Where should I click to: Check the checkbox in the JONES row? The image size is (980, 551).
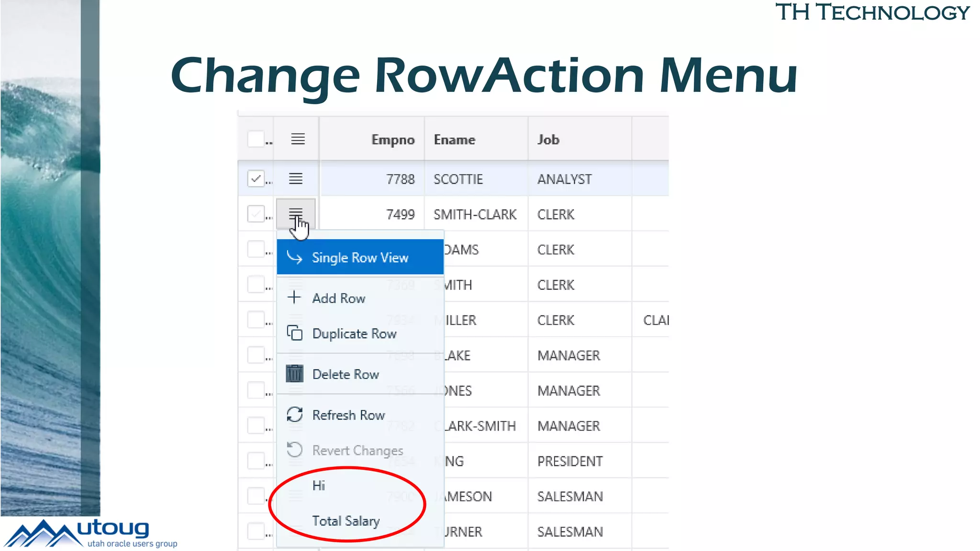tap(256, 390)
